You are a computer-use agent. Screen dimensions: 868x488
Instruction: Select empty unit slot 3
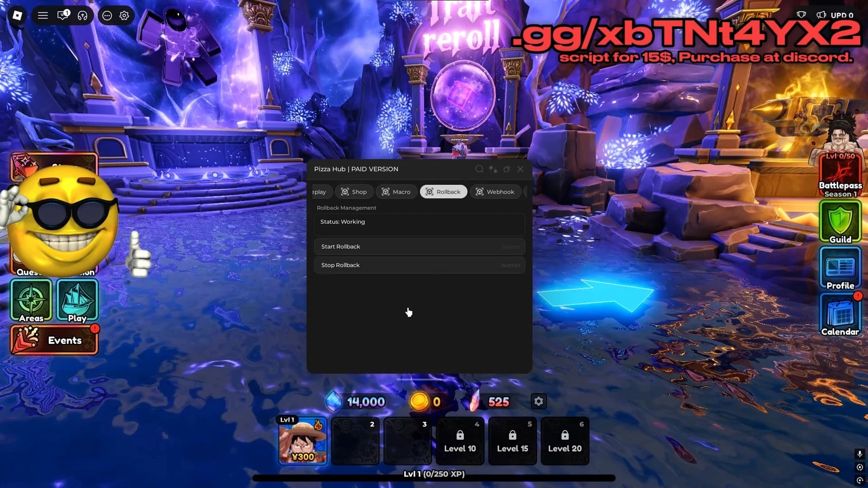click(408, 441)
